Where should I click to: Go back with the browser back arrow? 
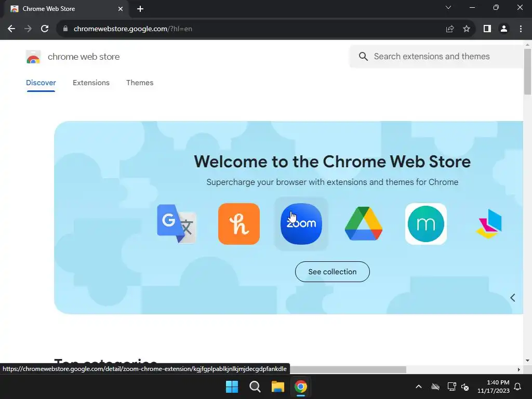[11, 29]
